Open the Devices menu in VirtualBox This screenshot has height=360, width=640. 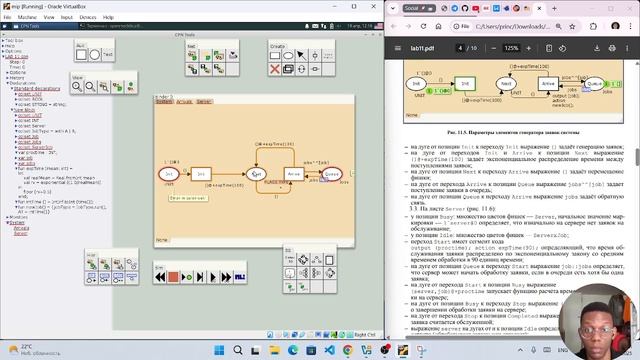pyautogui.click(x=88, y=17)
